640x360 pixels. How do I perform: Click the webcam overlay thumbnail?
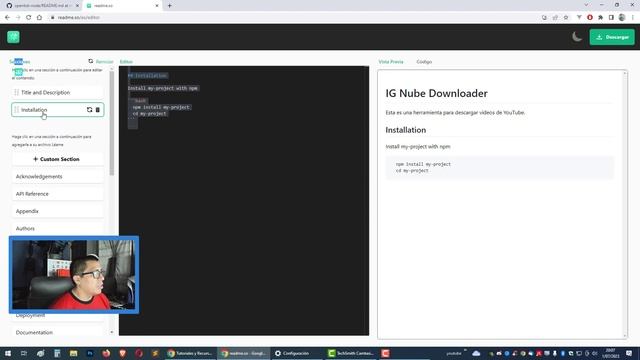(x=74, y=275)
